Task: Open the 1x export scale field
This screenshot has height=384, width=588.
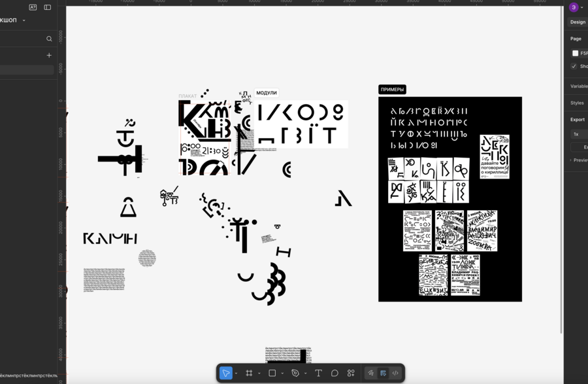Action: point(579,134)
